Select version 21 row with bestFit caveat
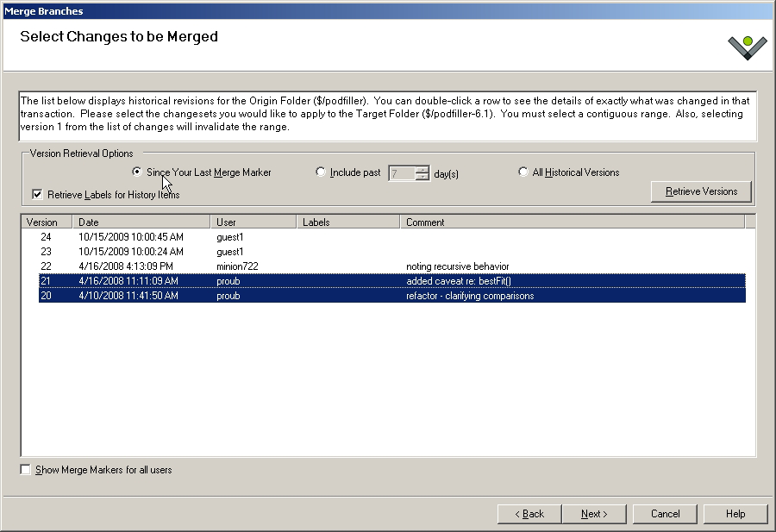Screen dimensions: 776x532 (259, 281)
